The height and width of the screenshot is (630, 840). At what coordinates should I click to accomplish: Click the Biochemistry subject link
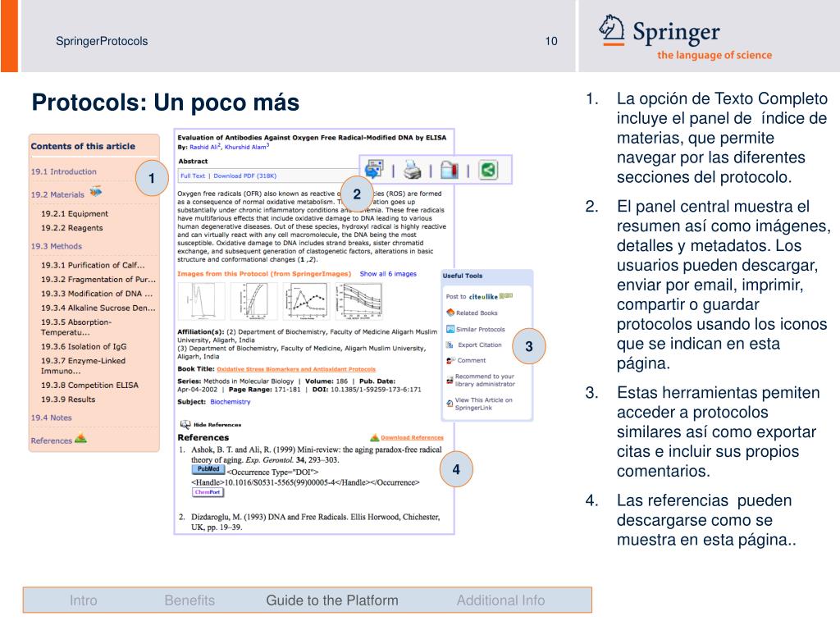[231, 402]
